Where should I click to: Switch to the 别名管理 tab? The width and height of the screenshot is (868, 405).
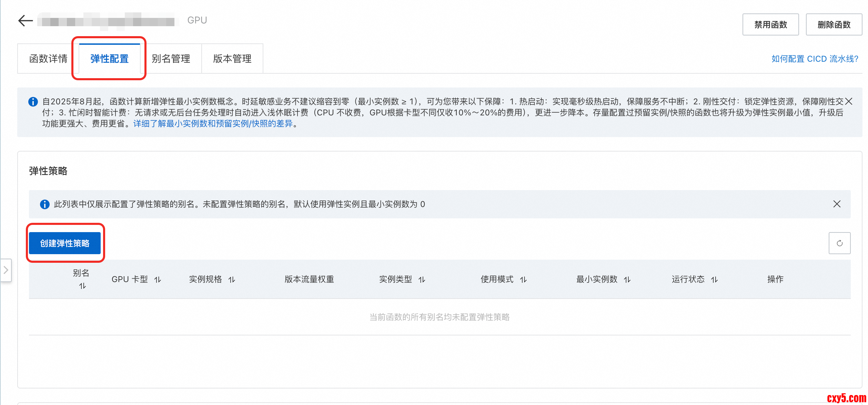171,59
